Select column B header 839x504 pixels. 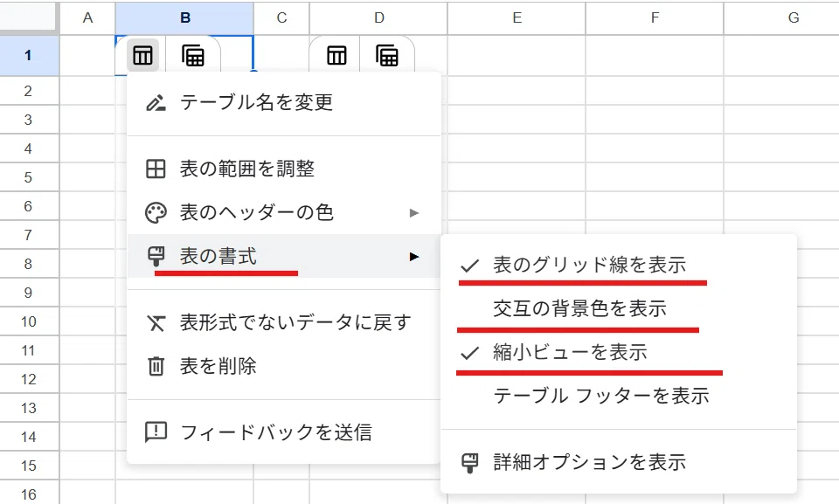[184, 18]
